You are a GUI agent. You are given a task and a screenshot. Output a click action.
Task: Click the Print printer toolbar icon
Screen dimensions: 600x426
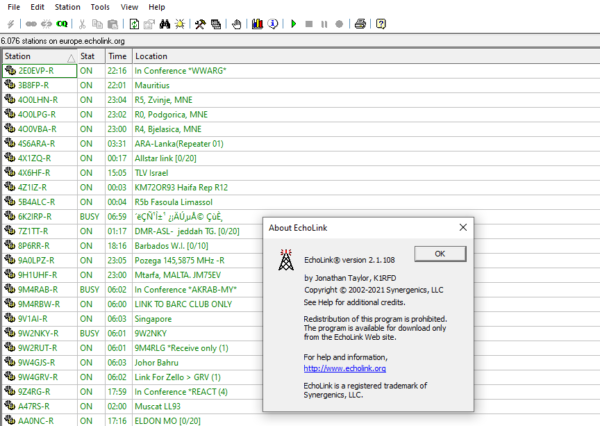click(360, 24)
